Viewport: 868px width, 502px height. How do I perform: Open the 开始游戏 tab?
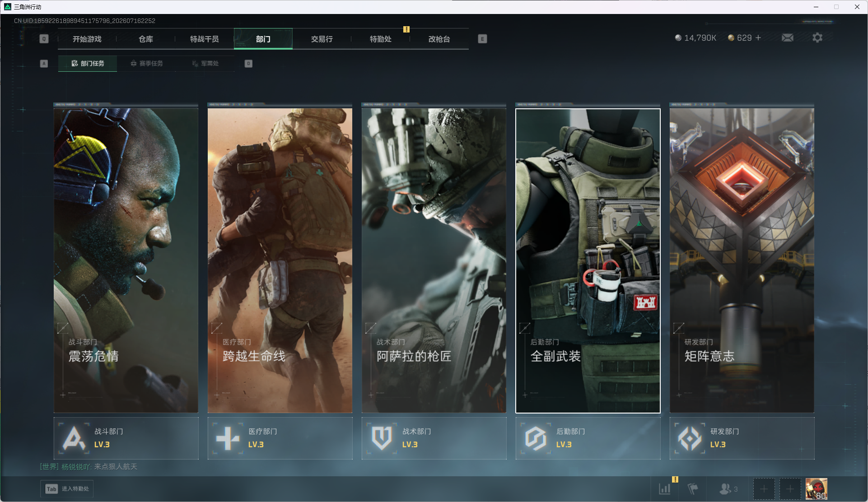87,39
